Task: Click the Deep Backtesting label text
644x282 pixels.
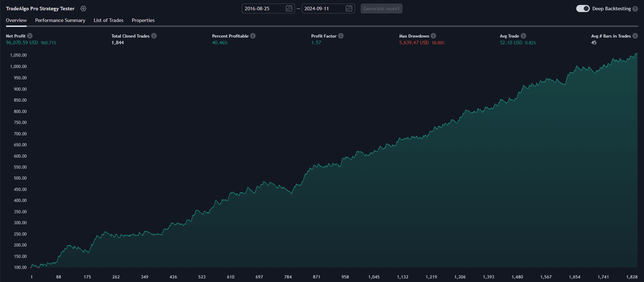Action: 611,9
